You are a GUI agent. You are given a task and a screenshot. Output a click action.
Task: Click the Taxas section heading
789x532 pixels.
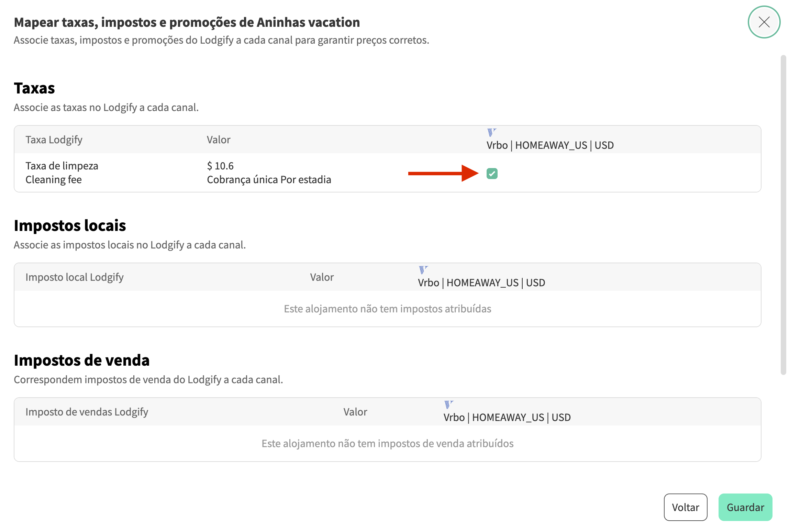pos(34,88)
